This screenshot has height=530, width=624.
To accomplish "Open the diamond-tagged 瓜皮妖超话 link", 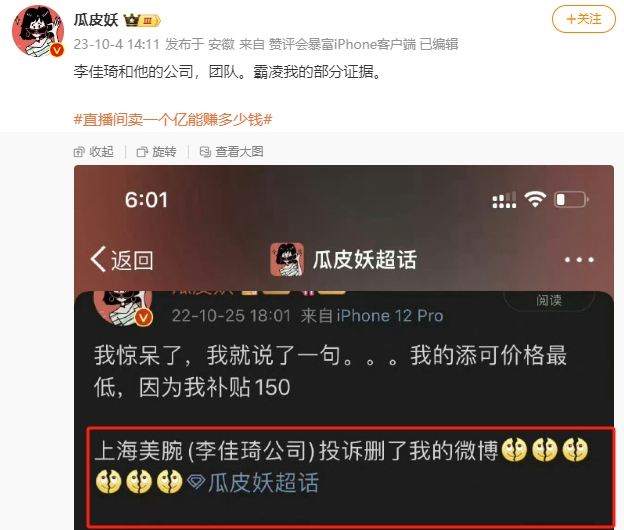I will coord(253,482).
